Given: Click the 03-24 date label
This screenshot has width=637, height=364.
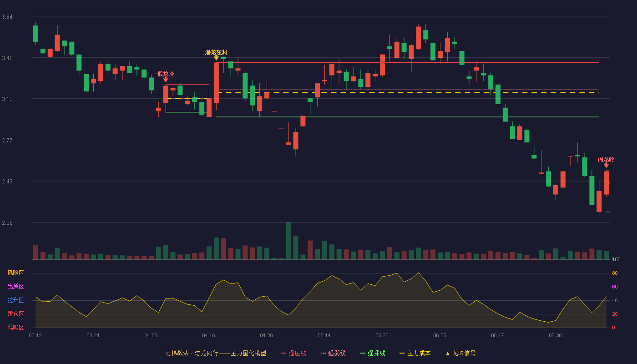Looking at the screenshot, I should [93, 335].
